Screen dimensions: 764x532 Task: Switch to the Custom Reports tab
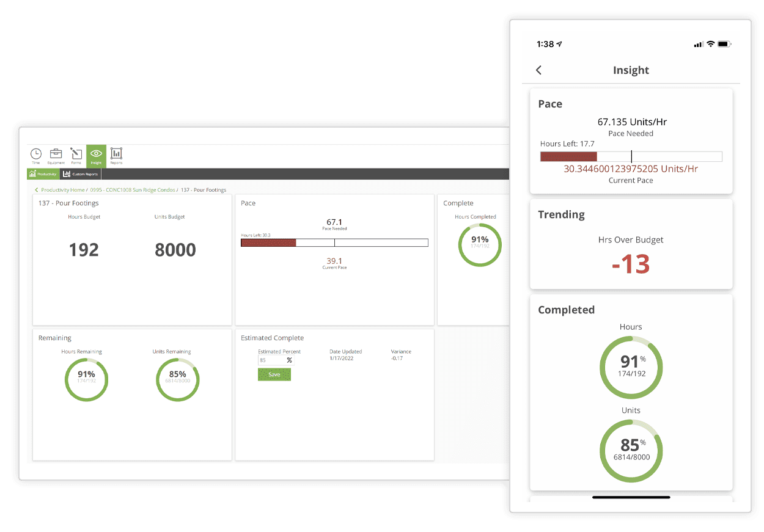(x=81, y=174)
